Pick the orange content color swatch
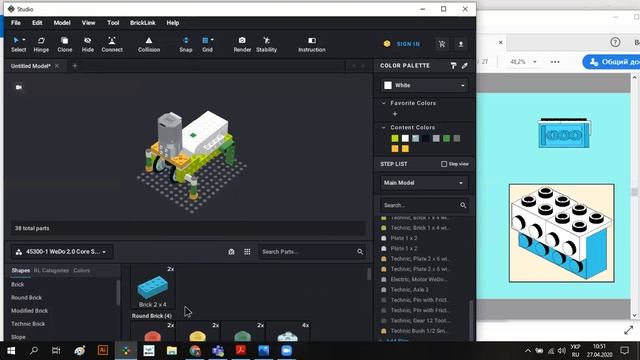This screenshot has width=640, height=360. click(x=395, y=149)
